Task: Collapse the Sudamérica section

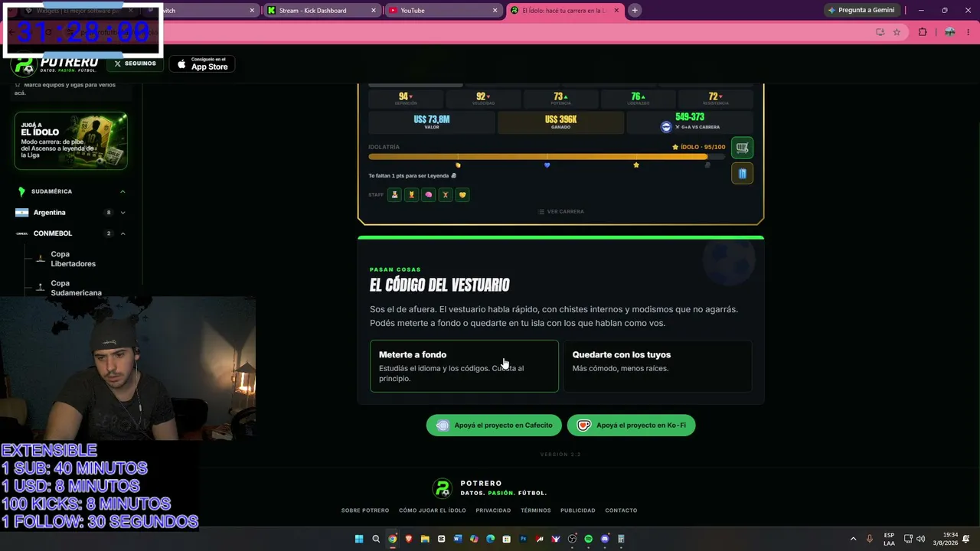Action: (x=122, y=191)
